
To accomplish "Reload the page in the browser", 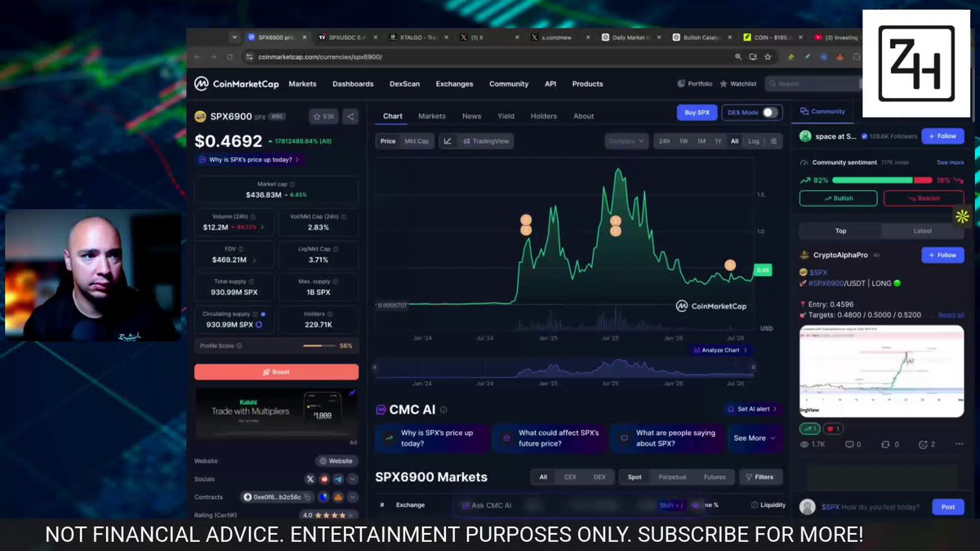I will pos(229,57).
